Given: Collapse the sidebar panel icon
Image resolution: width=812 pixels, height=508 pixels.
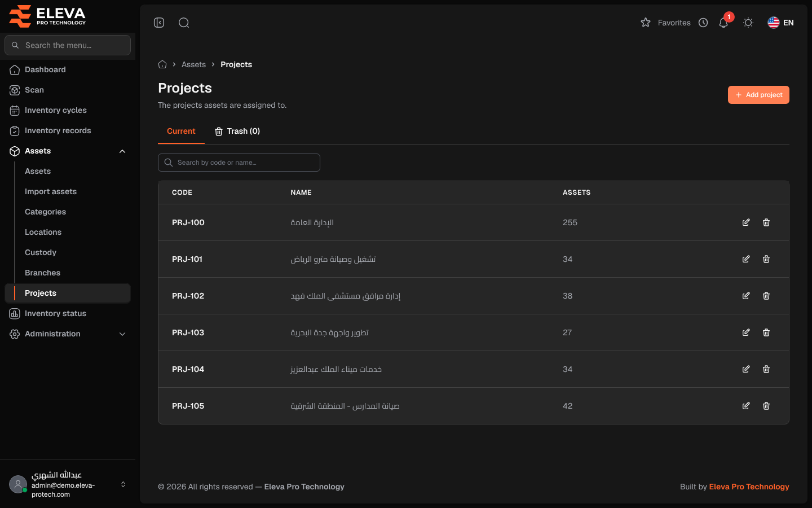Looking at the screenshot, I should coord(159,23).
